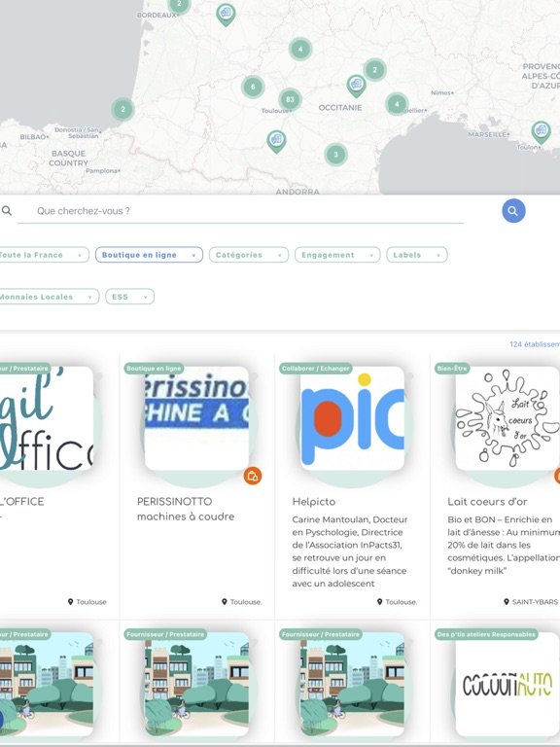
Task: Focus the Que cherchez-vous search field
Action: pyautogui.click(x=240, y=211)
